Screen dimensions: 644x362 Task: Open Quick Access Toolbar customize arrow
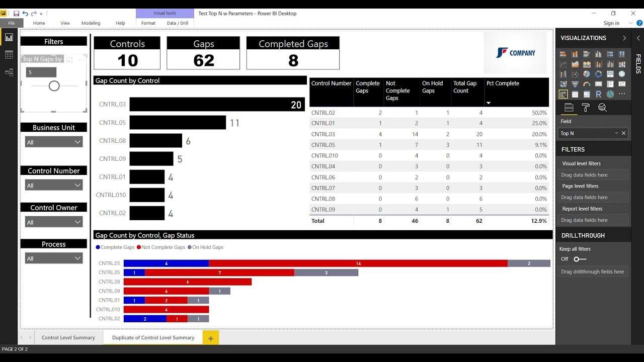(x=41, y=14)
